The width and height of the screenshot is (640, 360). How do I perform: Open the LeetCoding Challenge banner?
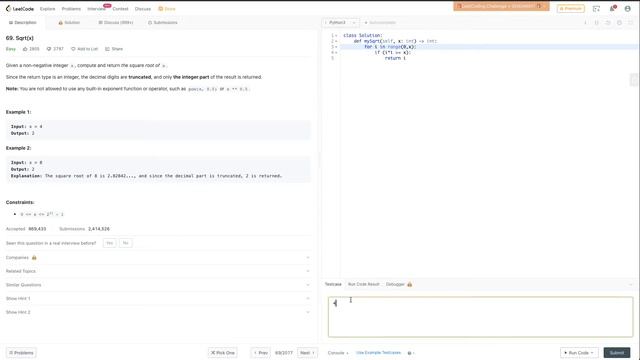(501, 6)
